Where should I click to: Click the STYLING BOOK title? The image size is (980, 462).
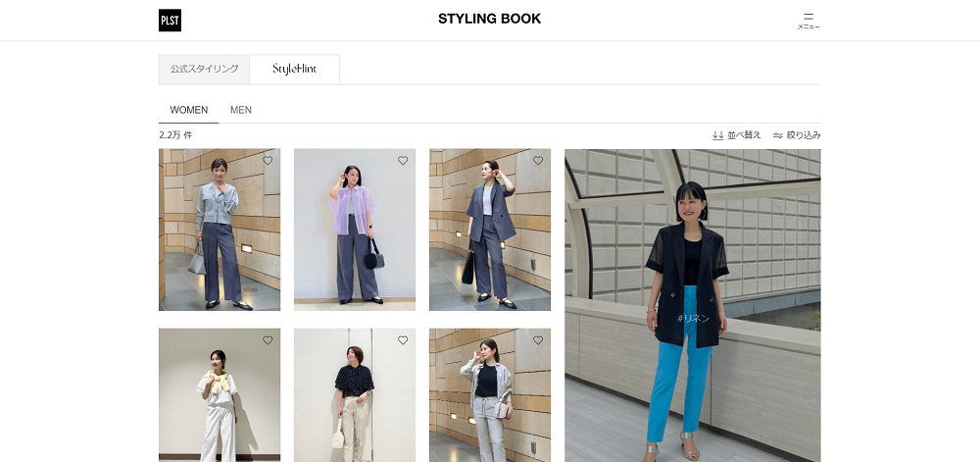tap(489, 19)
